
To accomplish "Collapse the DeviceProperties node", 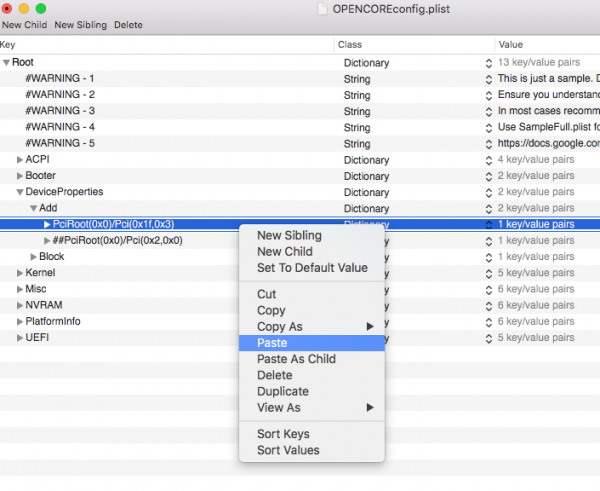I will click(x=20, y=192).
